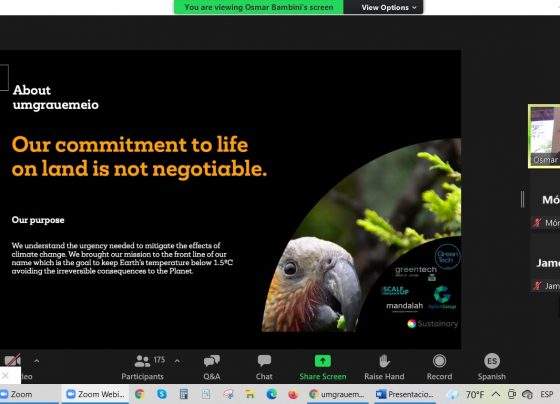560x404 pixels.
Task: Click the ScaleUp logo on the slide
Action: tap(395, 290)
